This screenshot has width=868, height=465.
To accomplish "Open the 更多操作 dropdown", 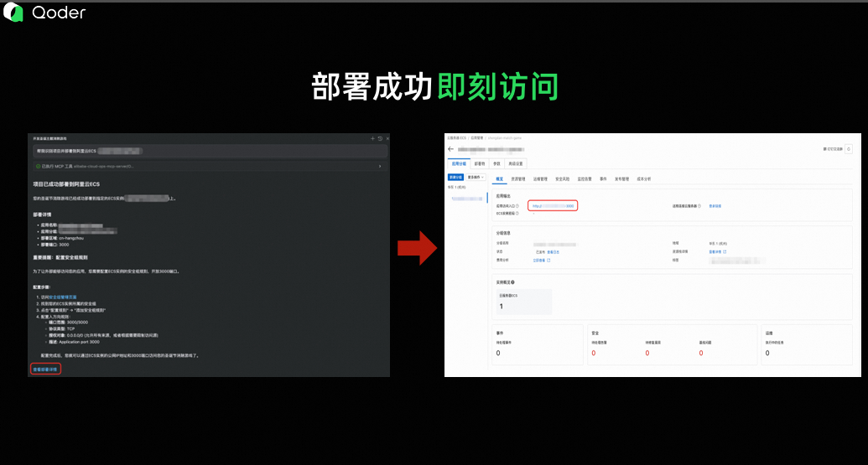I will 476,178.
